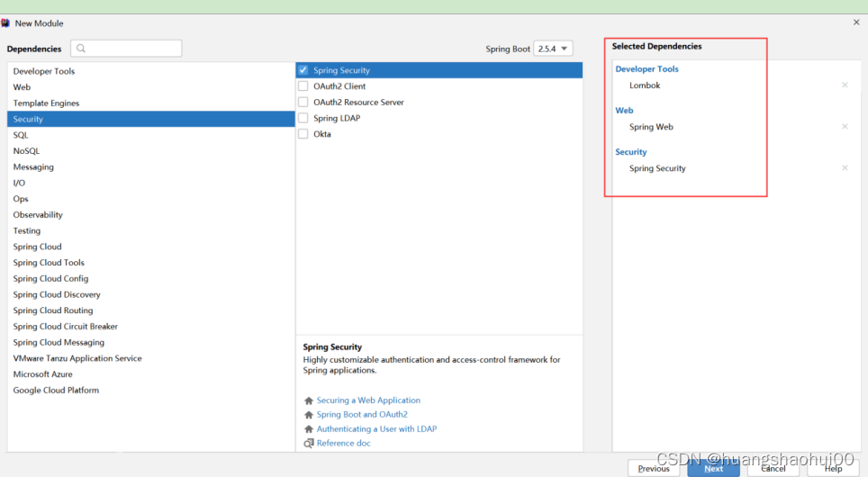
Task: Click Spring Web in Selected Dependencies
Action: (x=651, y=127)
